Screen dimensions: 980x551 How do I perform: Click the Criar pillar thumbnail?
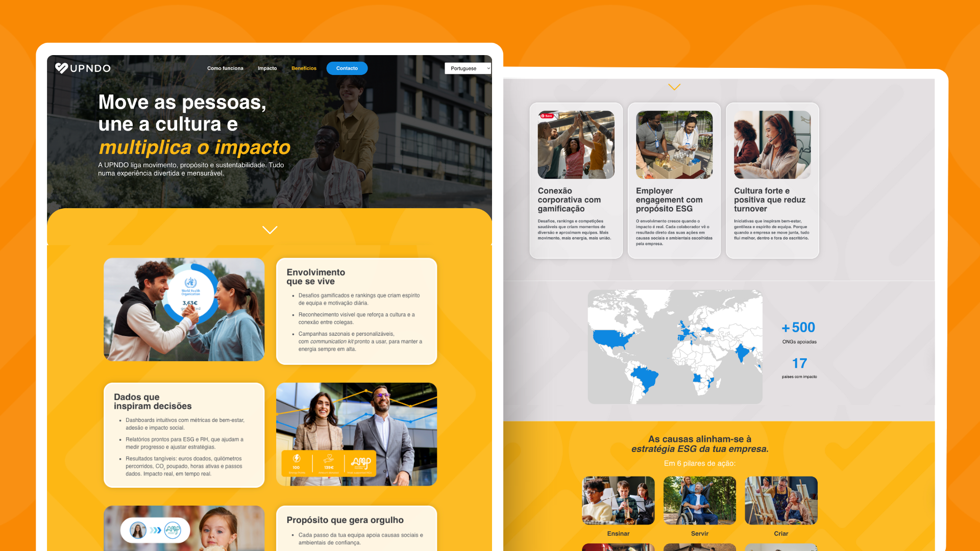[x=781, y=500]
